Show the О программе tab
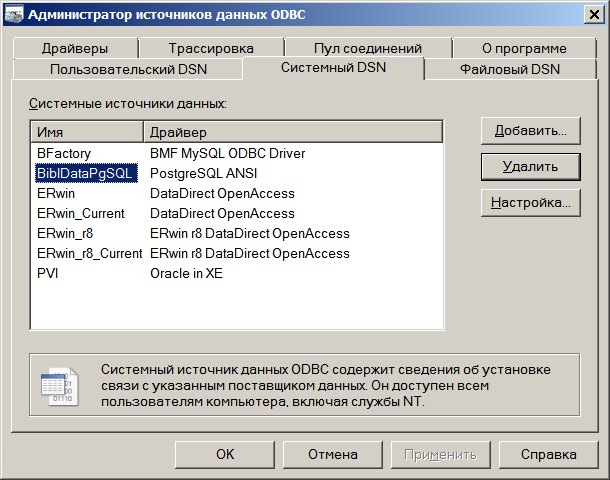The image size is (610, 480). click(x=523, y=48)
